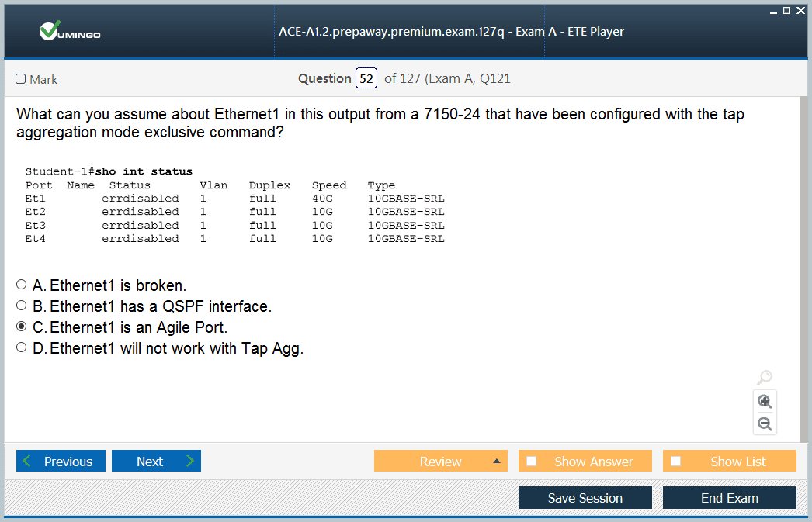Toggle the Mark checkbox

(21, 78)
